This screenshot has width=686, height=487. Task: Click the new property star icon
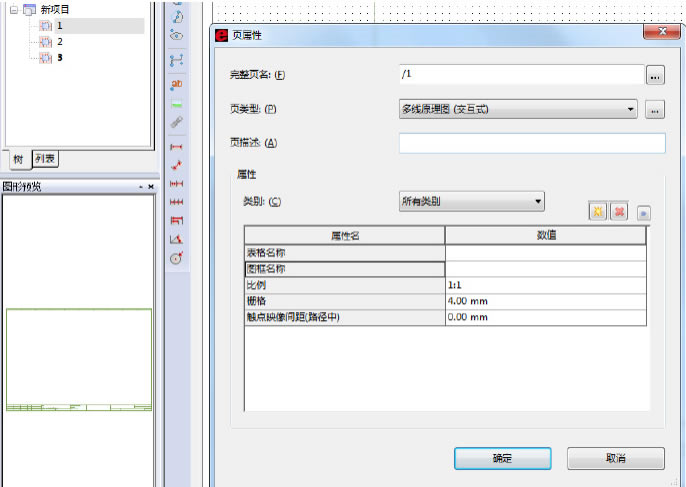[x=597, y=212]
